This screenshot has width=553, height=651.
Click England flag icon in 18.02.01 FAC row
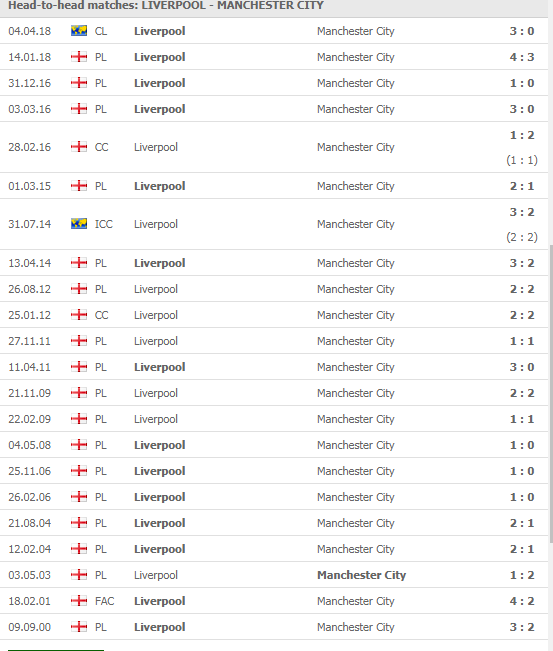[79, 601]
